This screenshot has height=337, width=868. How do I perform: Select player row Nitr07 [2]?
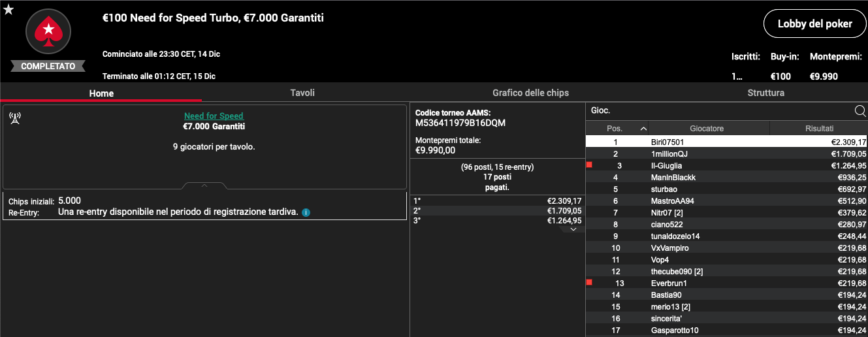(x=727, y=212)
